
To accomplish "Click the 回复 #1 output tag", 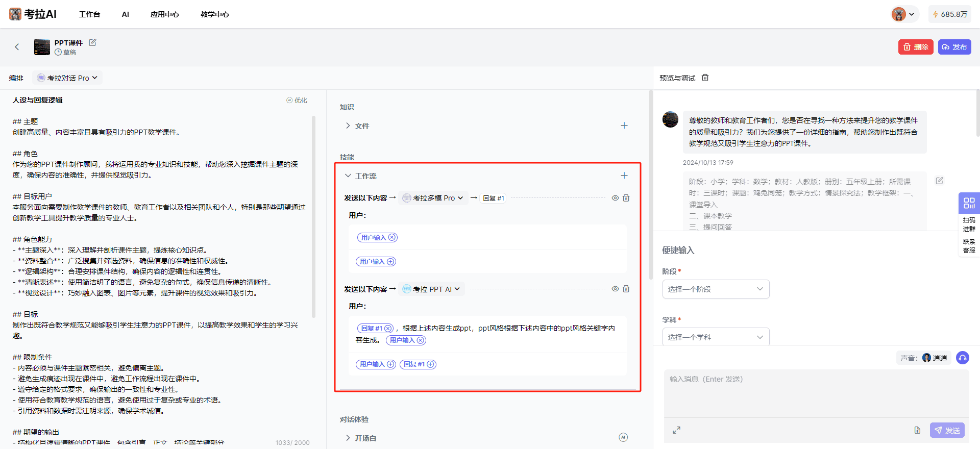I will point(494,198).
